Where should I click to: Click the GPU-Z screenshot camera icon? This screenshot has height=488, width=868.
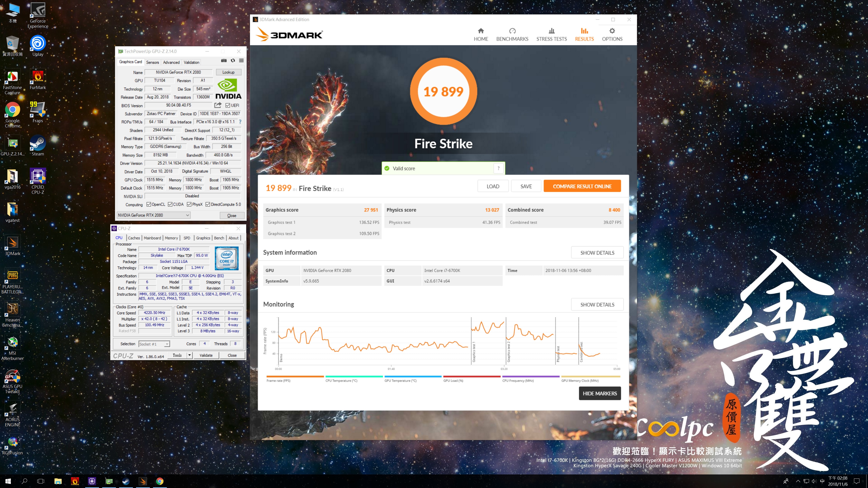224,61
